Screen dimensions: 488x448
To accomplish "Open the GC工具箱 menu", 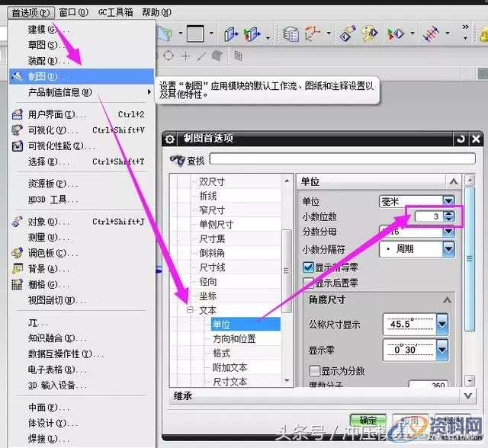I will tap(115, 12).
